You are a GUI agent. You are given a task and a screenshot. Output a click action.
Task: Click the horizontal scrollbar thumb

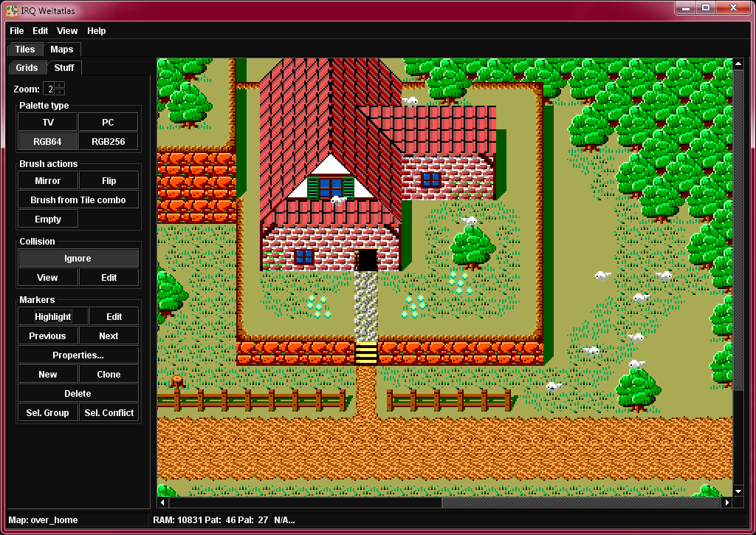pos(582,502)
